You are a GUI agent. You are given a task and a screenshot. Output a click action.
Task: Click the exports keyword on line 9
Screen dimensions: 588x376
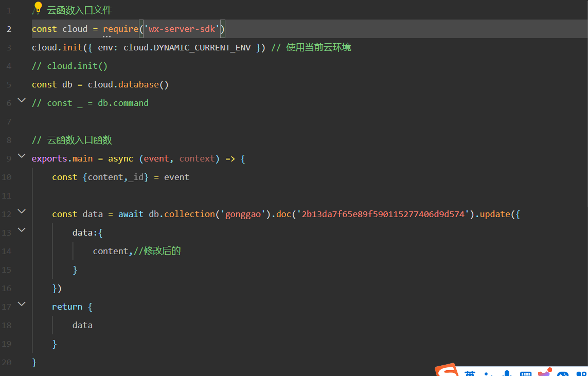pyautogui.click(x=49, y=158)
